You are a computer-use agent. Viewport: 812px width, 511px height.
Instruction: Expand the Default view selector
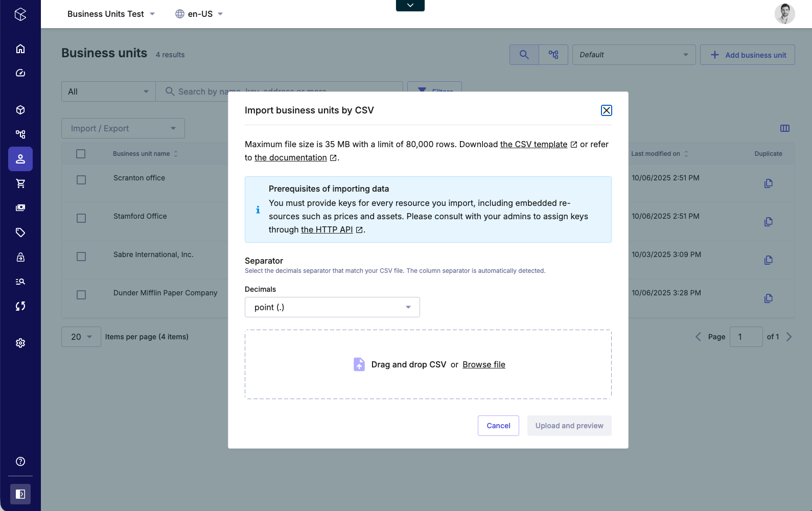click(x=634, y=55)
